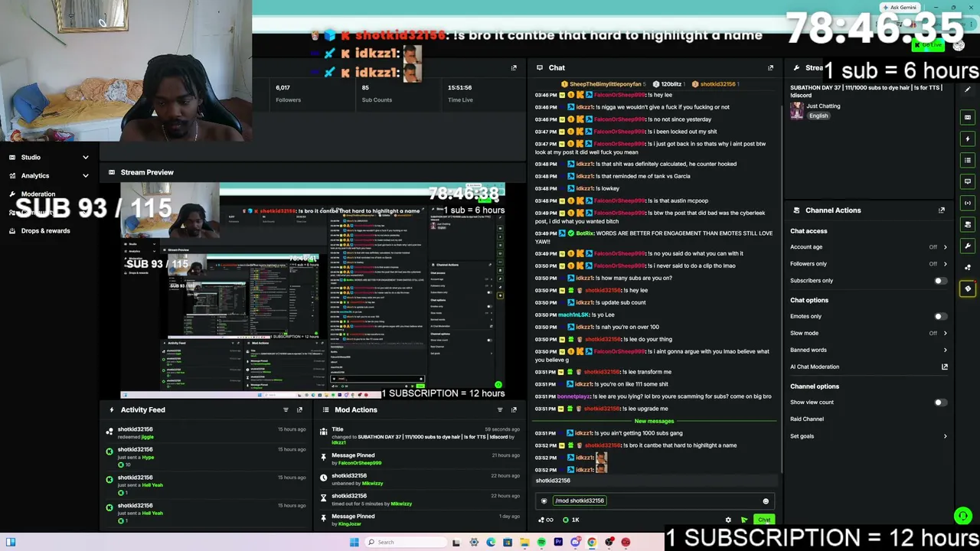Click the list icon in right sidebar
This screenshot has height=551, width=980.
[968, 160]
